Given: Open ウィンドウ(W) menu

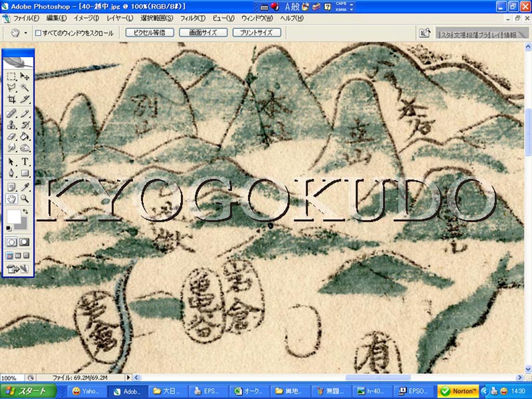Looking at the screenshot, I should tap(257, 18).
